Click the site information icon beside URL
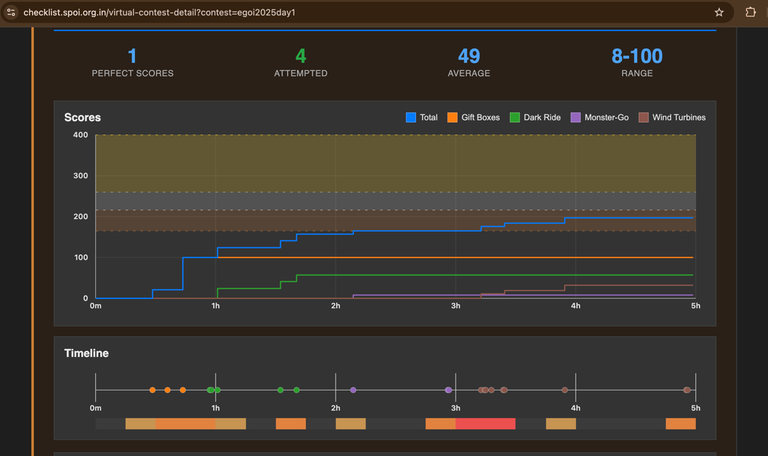Image resolution: width=768 pixels, height=456 pixels. [11, 13]
